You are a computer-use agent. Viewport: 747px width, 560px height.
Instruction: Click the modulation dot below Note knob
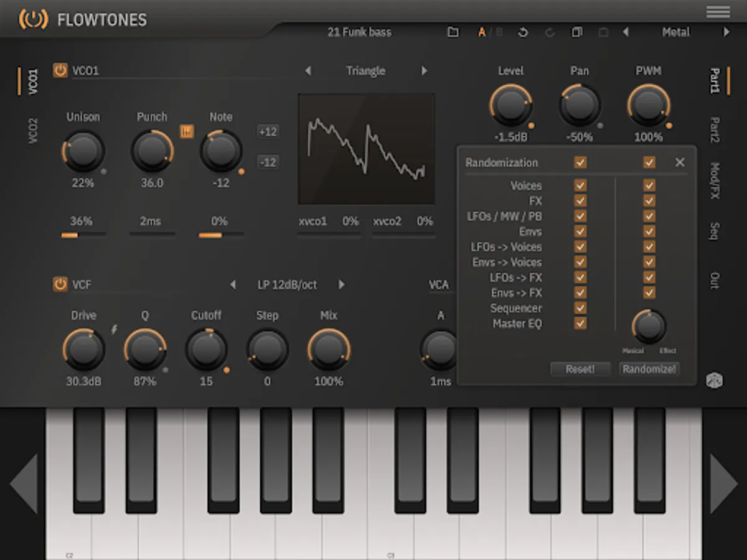coord(241,171)
